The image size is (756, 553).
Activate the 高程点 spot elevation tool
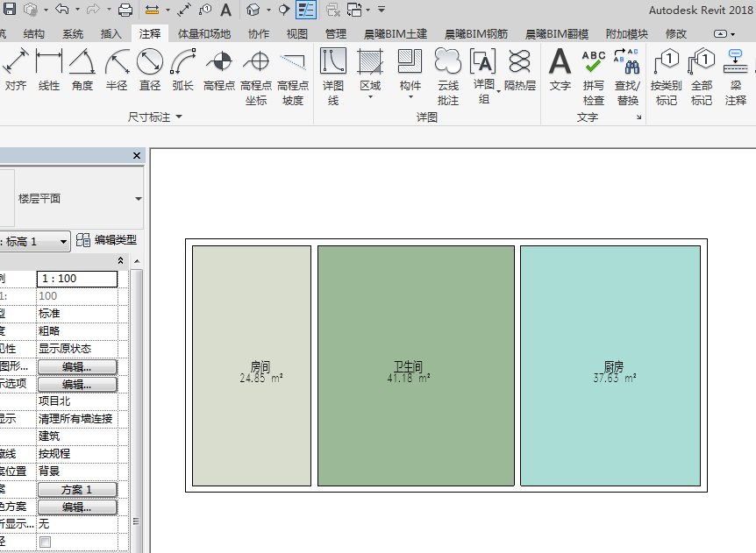219,70
